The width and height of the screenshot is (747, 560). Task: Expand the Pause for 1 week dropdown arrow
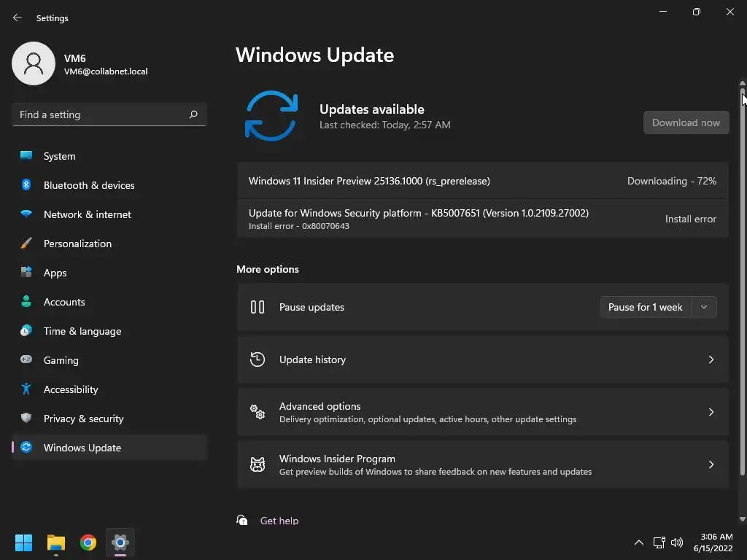704,307
